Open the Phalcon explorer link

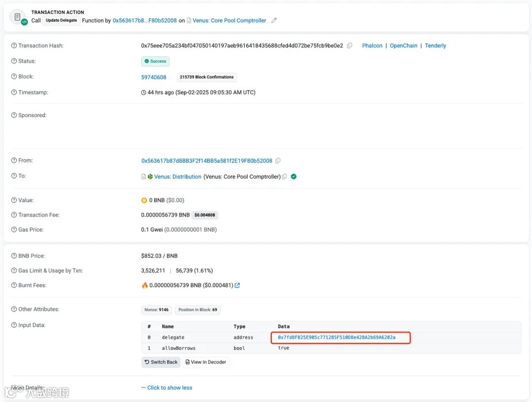[x=372, y=45]
